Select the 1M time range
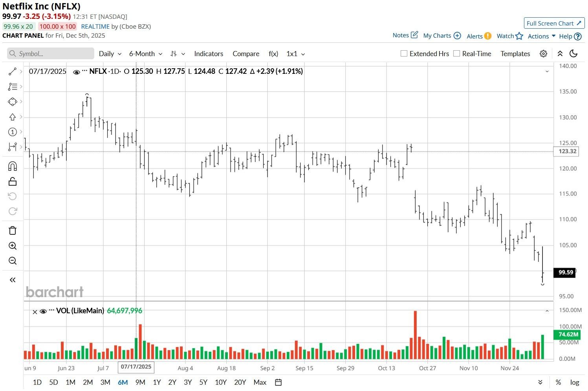Image resolution: width=588 pixels, height=391 pixels. coord(70,382)
